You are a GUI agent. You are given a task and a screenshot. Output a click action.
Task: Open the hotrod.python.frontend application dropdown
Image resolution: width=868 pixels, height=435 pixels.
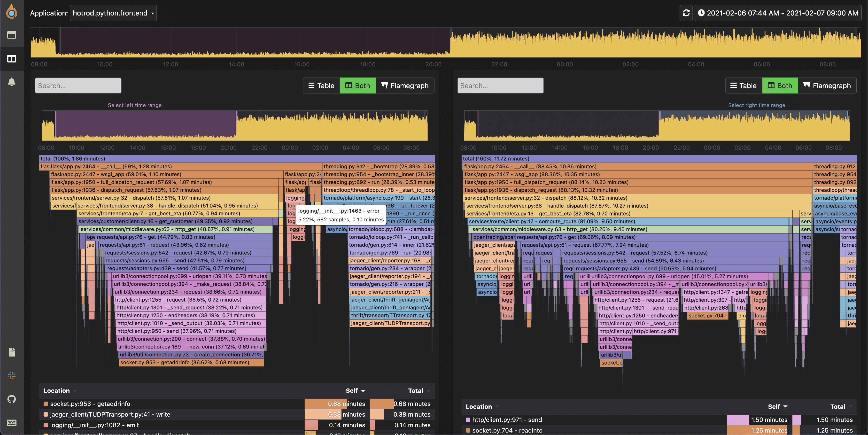point(113,13)
